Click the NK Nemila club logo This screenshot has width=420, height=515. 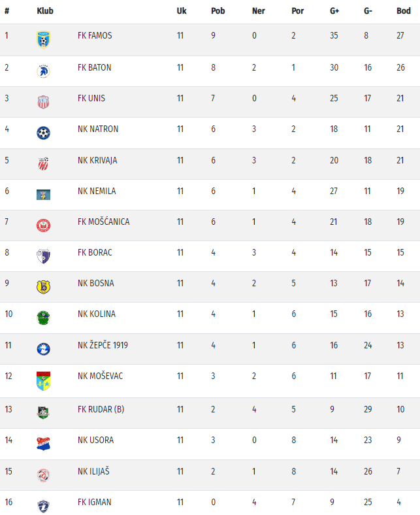(x=43, y=195)
